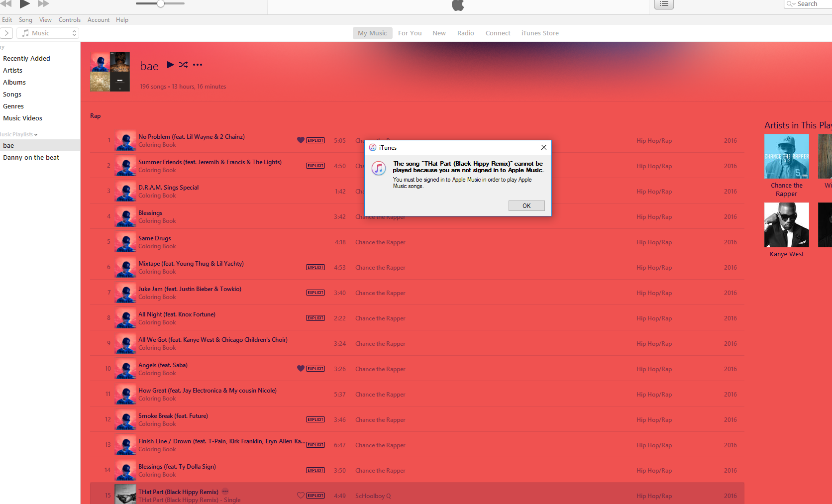The width and height of the screenshot is (832, 504).
Task: Open the Up Next list icon
Action: pos(664,4)
